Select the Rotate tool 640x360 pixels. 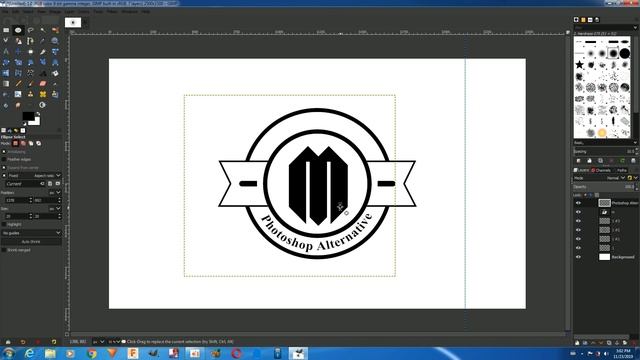pos(6,62)
